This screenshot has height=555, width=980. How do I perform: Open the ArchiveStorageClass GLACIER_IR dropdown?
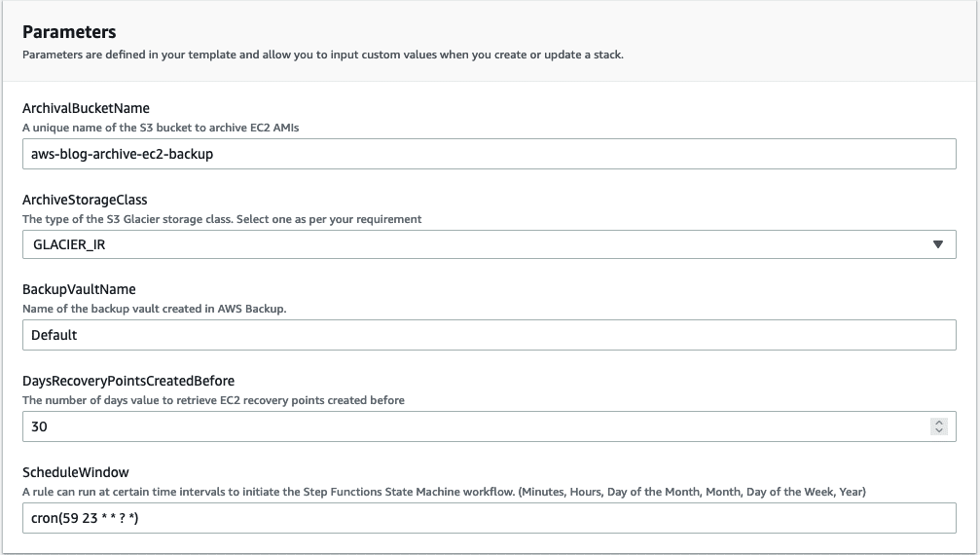490,244
